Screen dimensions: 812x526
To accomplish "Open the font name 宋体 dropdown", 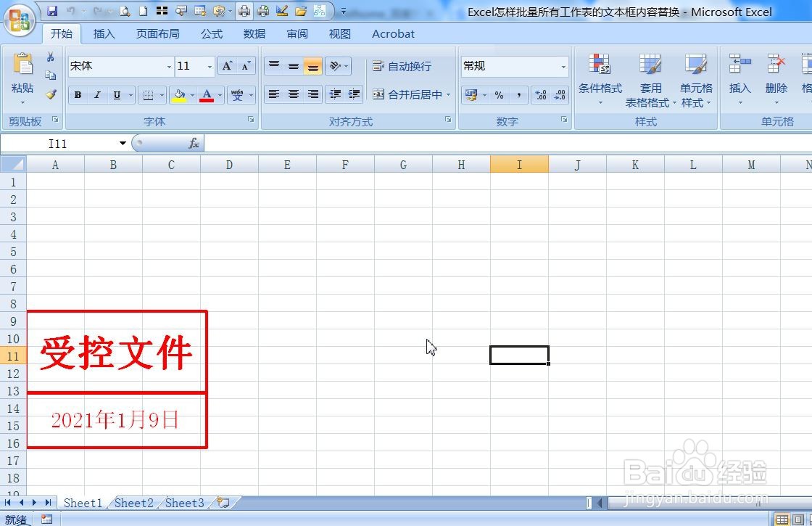I will [x=169, y=67].
